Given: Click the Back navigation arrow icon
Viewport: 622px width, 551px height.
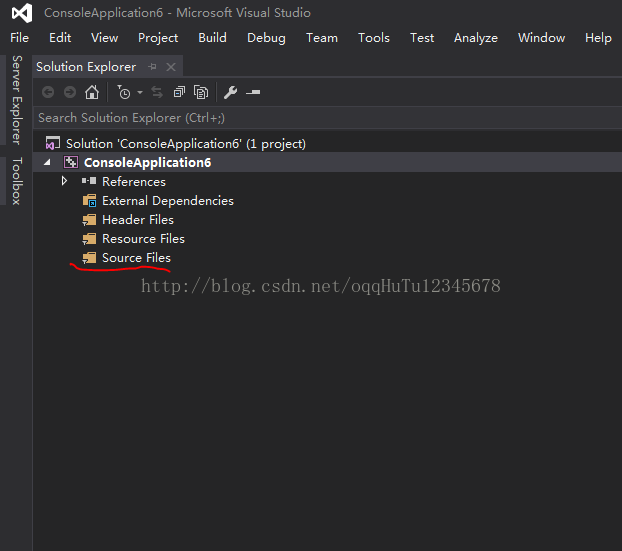Looking at the screenshot, I should coord(48,92).
